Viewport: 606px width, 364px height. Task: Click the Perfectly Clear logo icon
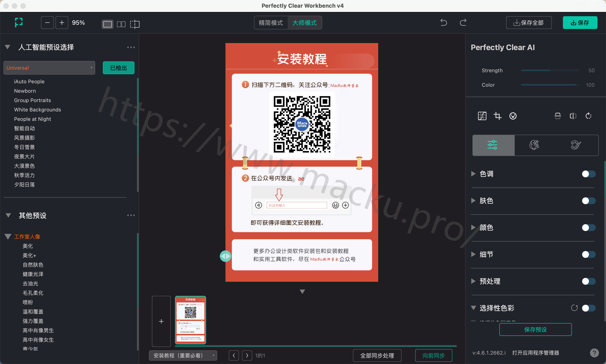tap(19, 23)
